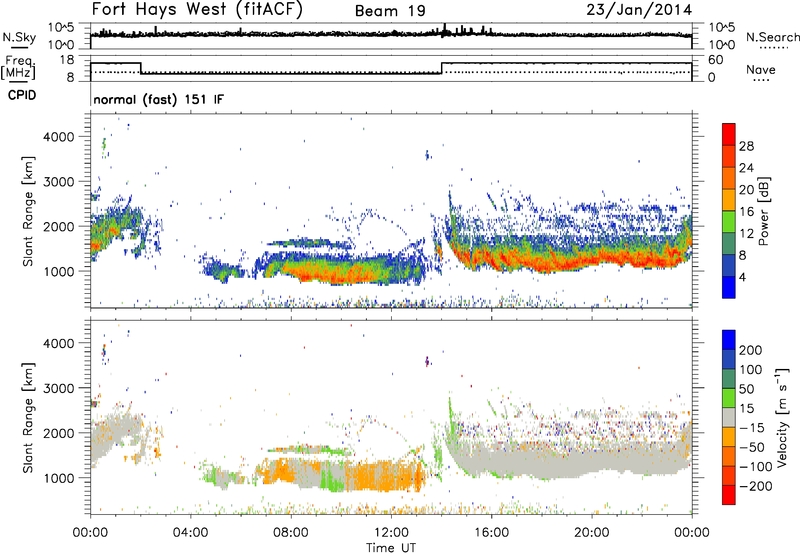
Task: Click the 'N.Search' label
Action: click(x=772, y=37)
